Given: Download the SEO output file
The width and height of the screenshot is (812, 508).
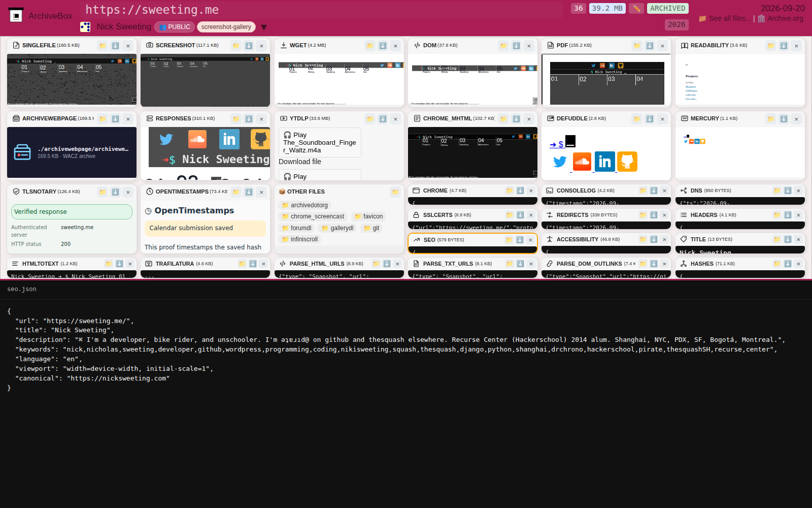Looking at the screenshot, I should point(520,240).
